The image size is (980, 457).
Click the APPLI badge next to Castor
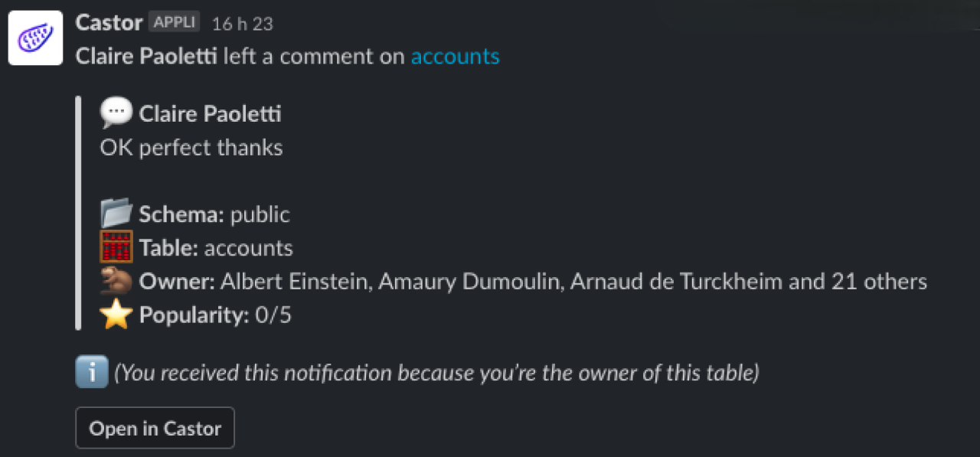pyautogui.click(x=175, y=22)
